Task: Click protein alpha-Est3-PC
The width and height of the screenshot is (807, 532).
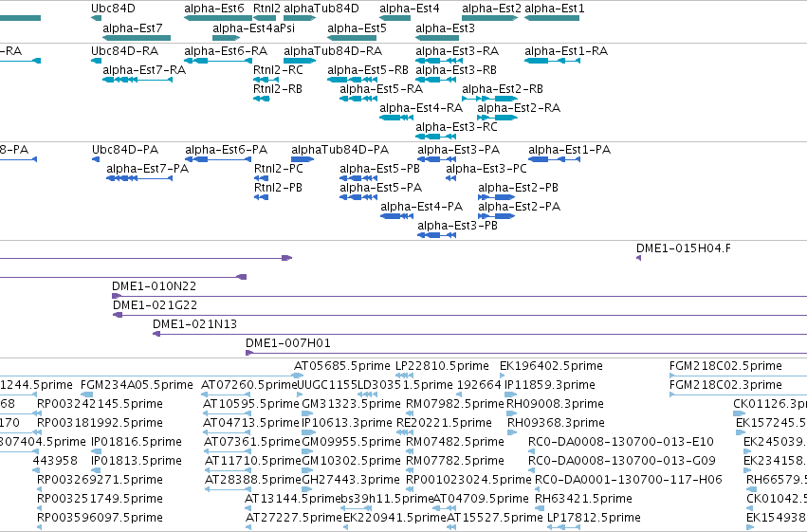Action: click(x=486, y=169)
